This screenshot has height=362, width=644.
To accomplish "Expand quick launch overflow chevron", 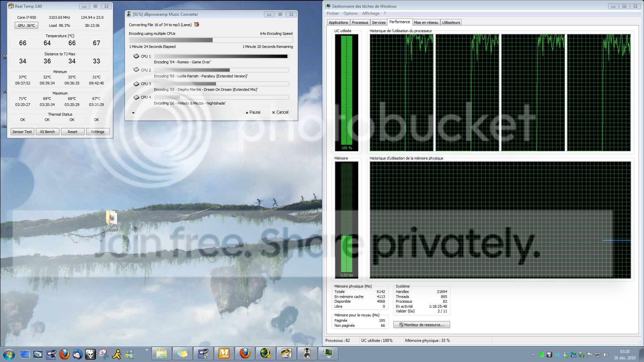I will click(147, 350).
